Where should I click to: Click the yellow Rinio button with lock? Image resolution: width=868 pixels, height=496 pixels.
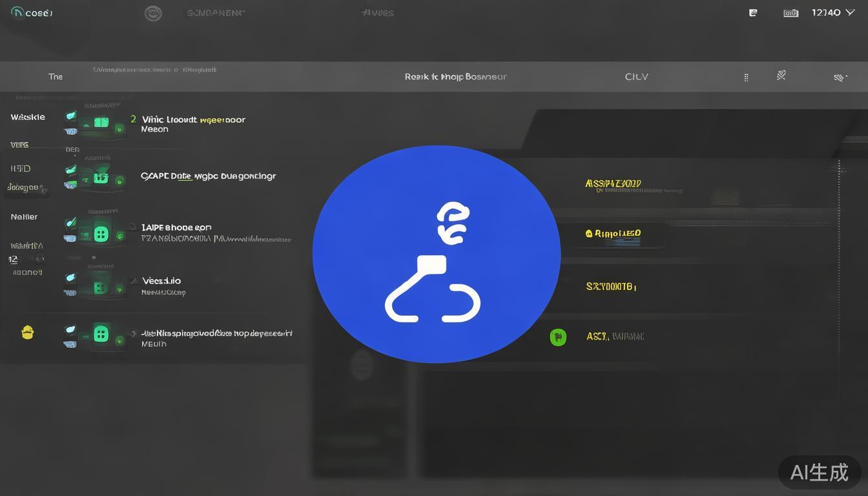coord(612,234)
